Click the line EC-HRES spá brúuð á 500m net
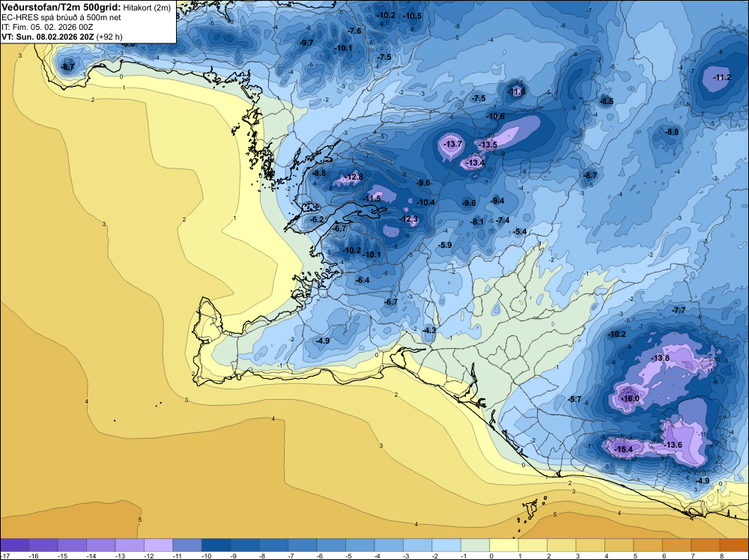The image size is (749, 560). pyautogui.click(x=61, y=17)
